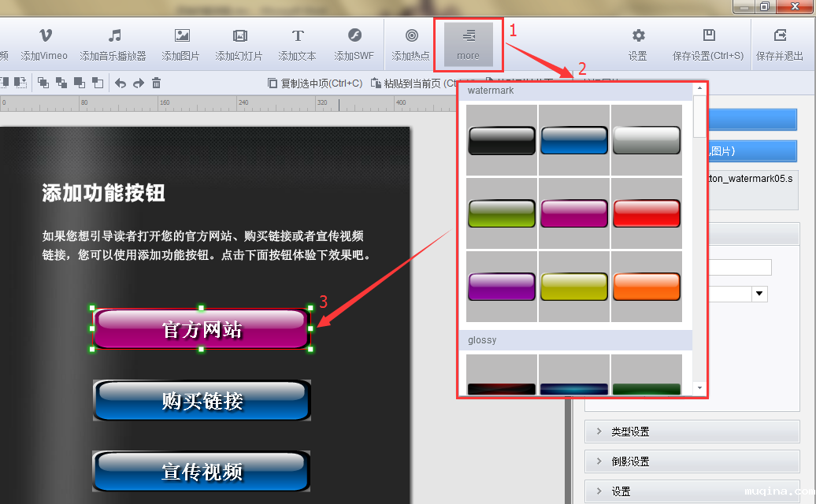Select the Add Text (添加文本) tool
This screenshot has height=504, width=816.
pos(297,44)
